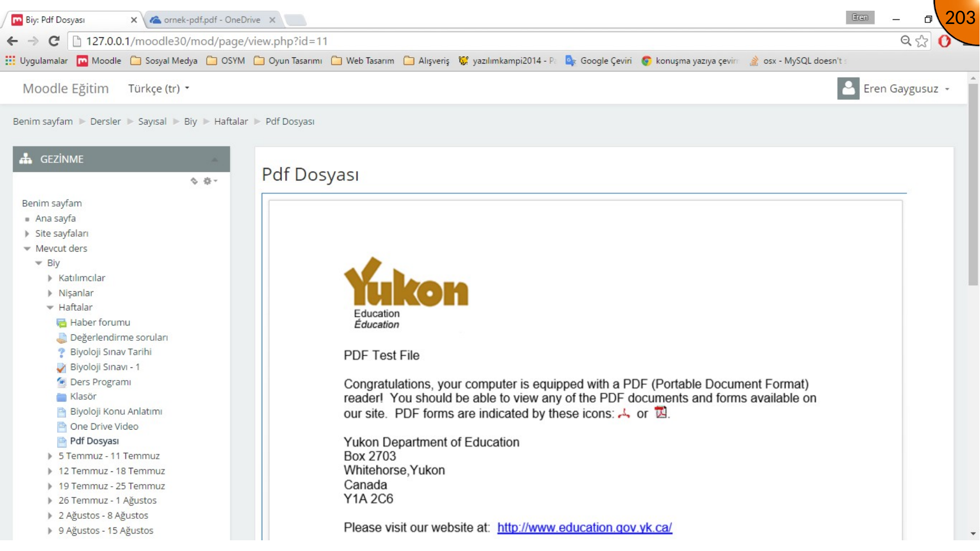Close the ornek-pdf.pdf OneDrive tab
Screen dimensions: 980x551
tap(272, 20)
